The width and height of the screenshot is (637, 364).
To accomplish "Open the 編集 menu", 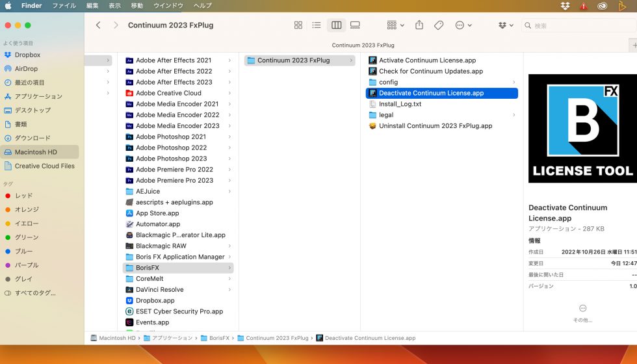I will [x=92, y=5].
